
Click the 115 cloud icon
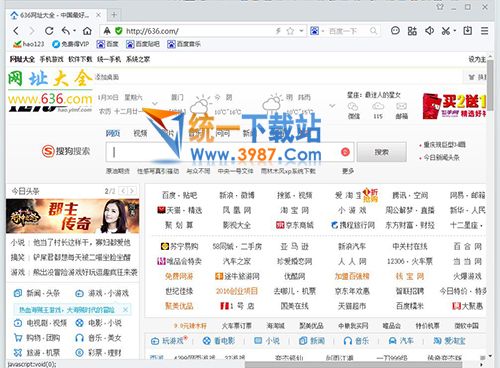coord(378,111)
